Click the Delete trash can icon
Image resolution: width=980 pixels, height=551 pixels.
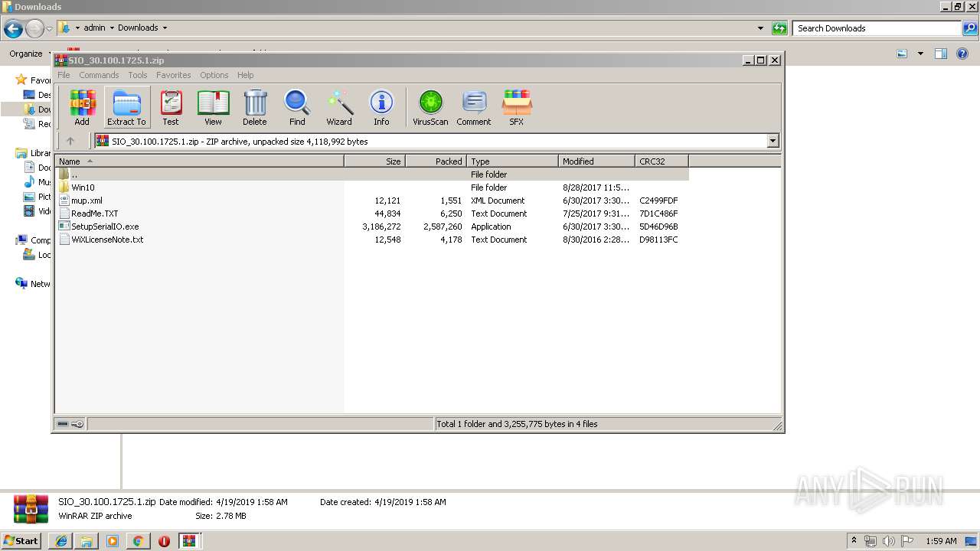(x=255, y=107)
